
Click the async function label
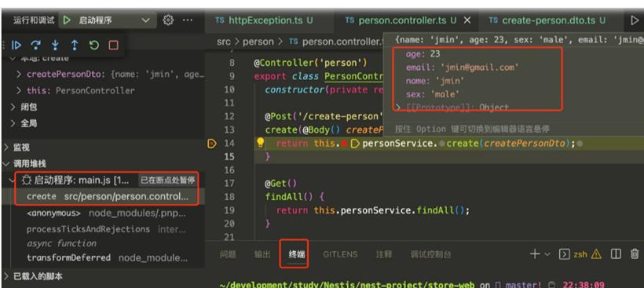click(x=61, y=243)
